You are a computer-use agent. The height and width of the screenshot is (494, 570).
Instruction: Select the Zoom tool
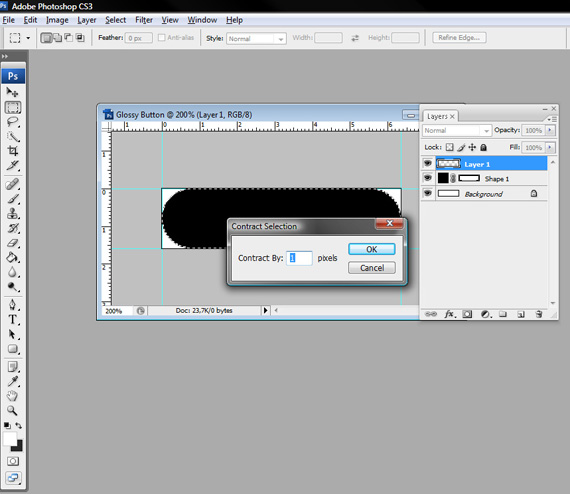click(x=13, y=411)
